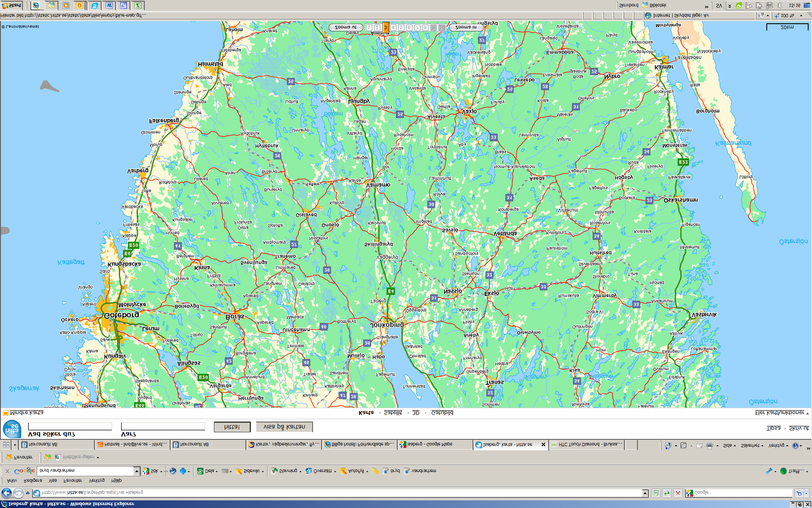The image size is (812, 508).
Task: Open the Redigera menu
Action: click(x=33, y=480)
